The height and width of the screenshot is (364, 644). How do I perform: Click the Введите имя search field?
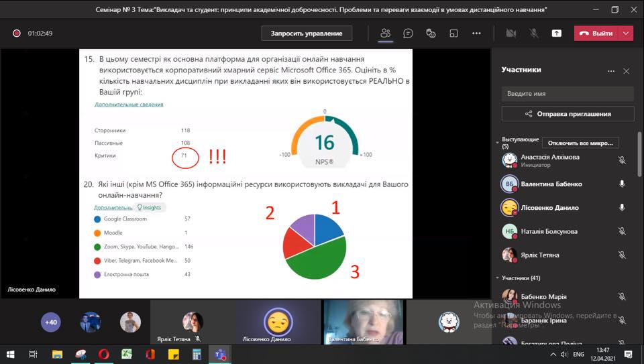(x=568, y=94)
